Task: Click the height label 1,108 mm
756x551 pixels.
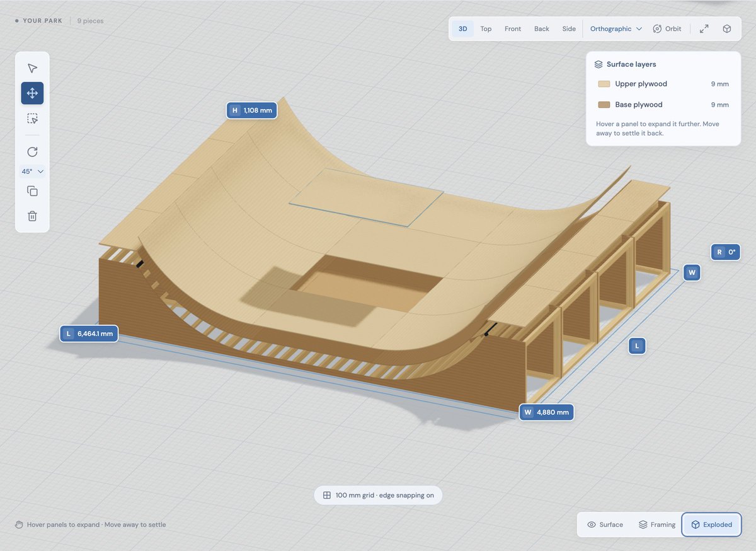Action: [252, 110]
